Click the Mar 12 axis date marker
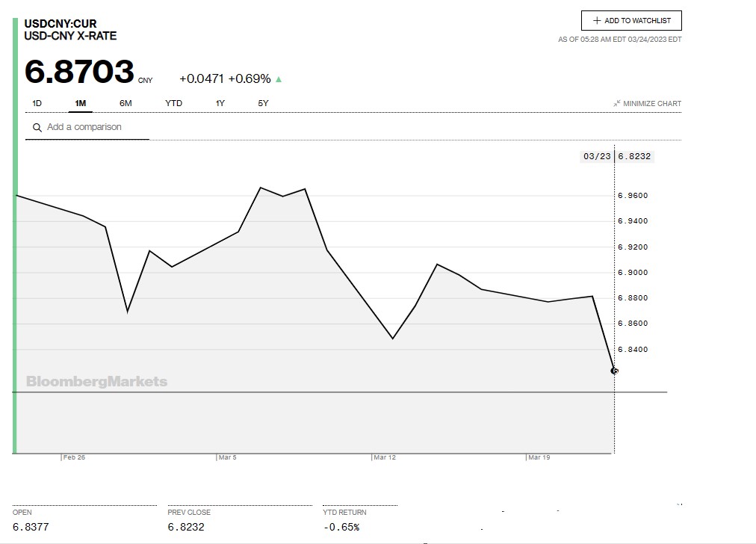 tap(385, 457)
